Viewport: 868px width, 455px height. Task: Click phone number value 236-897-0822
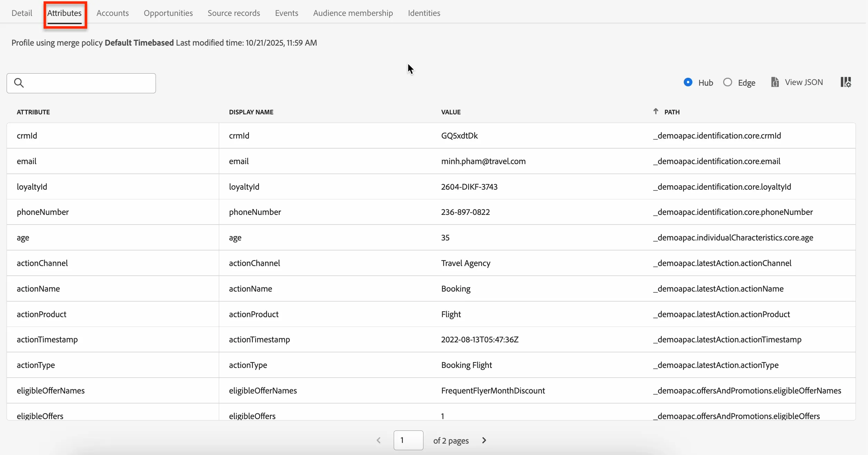[465, 212]
